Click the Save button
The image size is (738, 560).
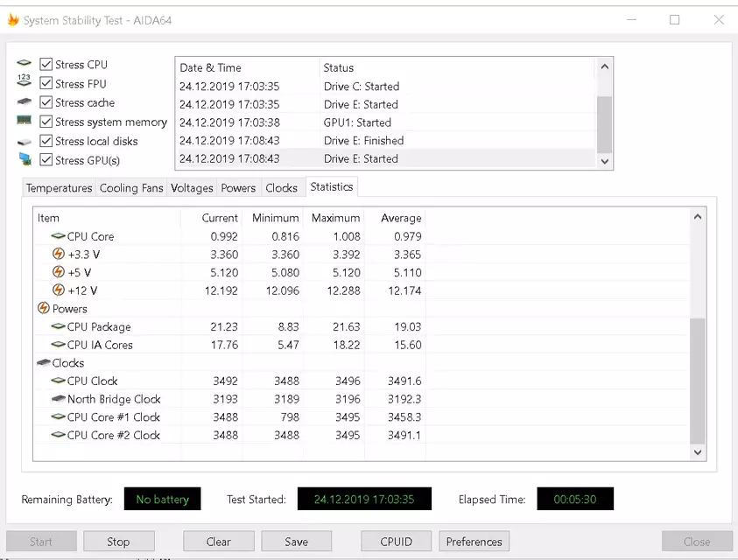(297, 541)
